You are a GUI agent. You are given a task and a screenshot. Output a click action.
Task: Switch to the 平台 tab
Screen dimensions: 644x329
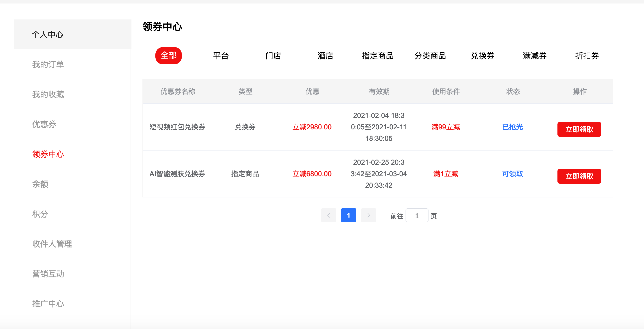(x=221, y=56)
